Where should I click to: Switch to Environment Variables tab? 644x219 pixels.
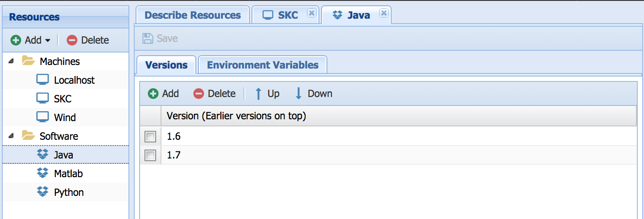tap(263, 65)
